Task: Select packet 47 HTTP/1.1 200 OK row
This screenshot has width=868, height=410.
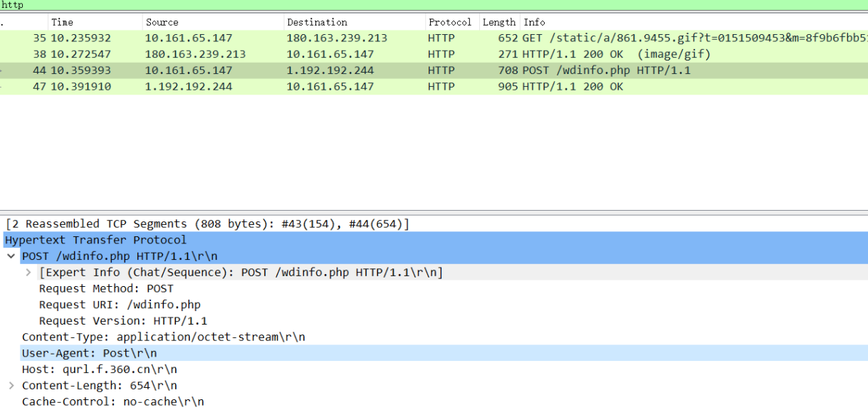Action: point(434,87)
